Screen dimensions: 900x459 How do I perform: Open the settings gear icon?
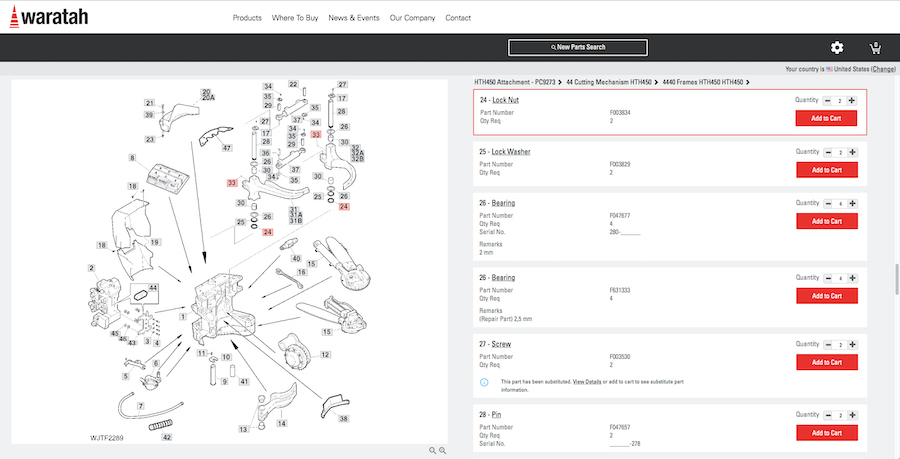(837, 48)
